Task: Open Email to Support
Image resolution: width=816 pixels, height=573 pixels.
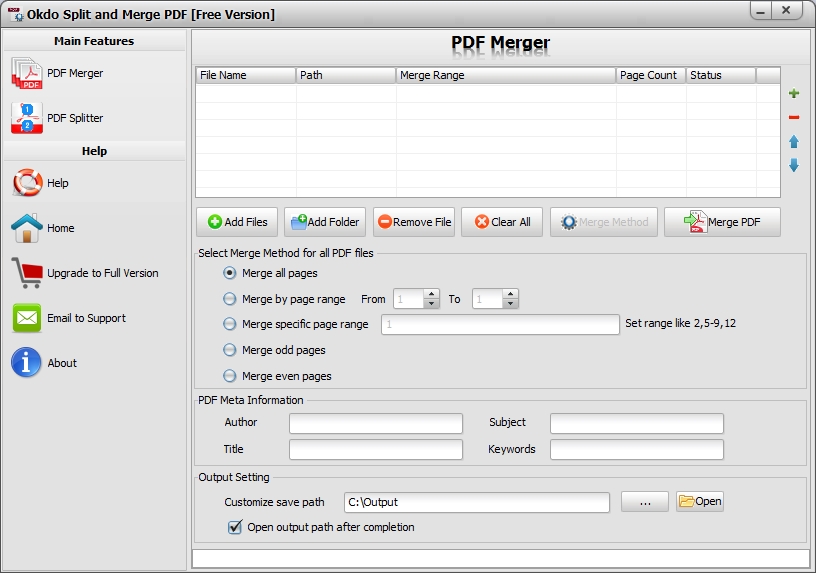Action: pos(69,318)
